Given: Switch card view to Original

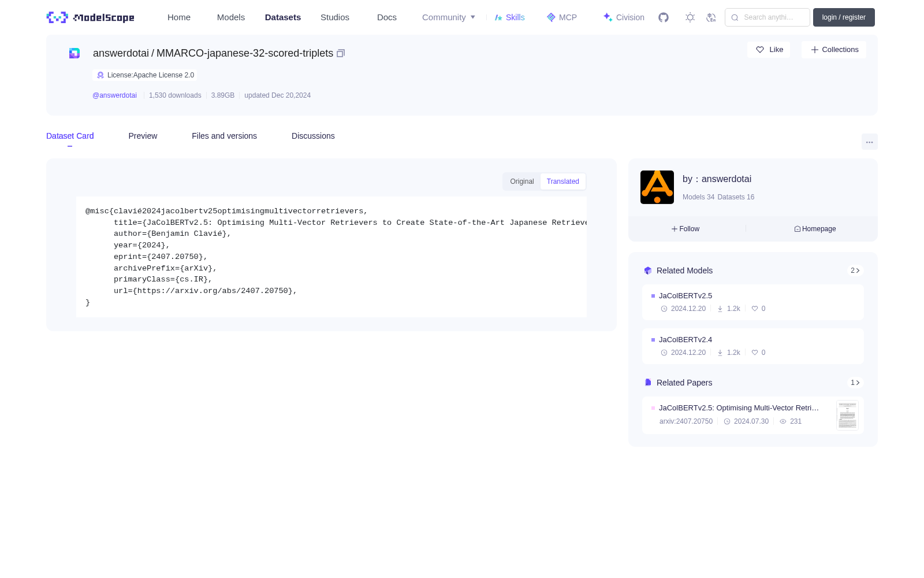Looking at the screenshot, I should (522, 181).
